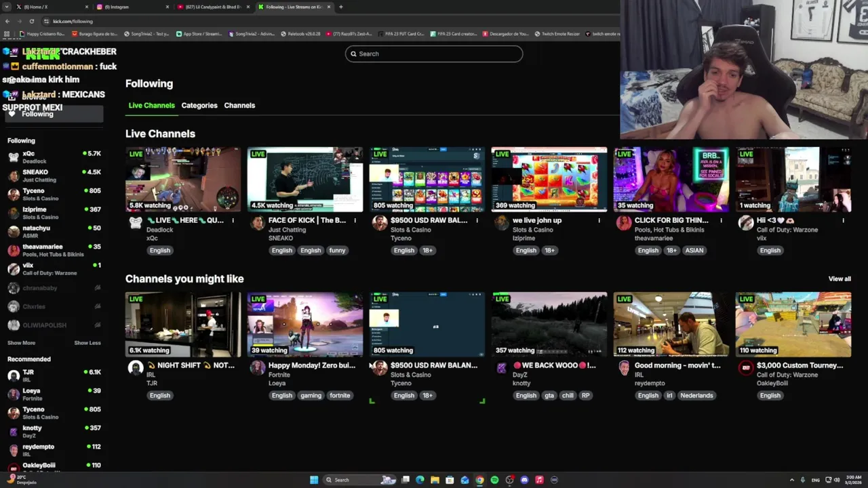Open the DayZ WE BACK WOOO stream thumbnail
Image resolution: width=868 pixels, height=488 pixels.
(549, 324)
